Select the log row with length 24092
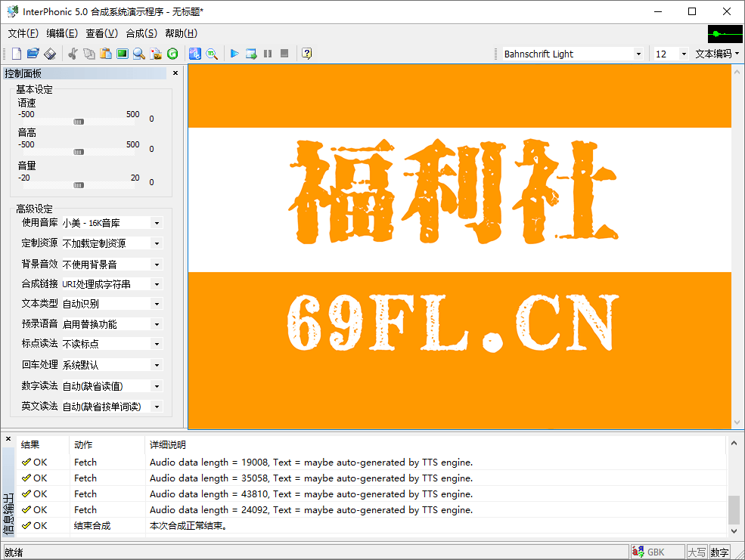The width and height of the screenshot is (745, 560). tap(371, 509)
